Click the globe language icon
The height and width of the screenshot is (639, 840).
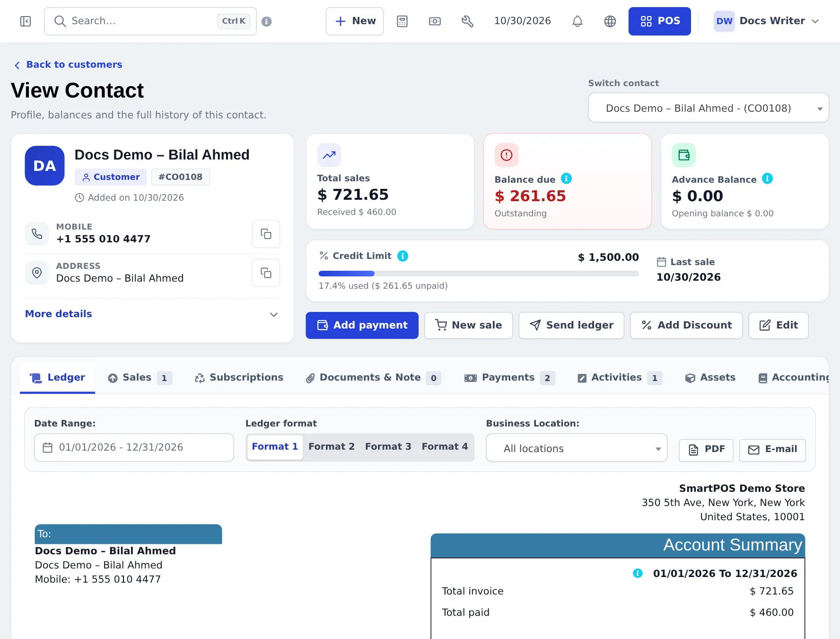coord(610,21)
